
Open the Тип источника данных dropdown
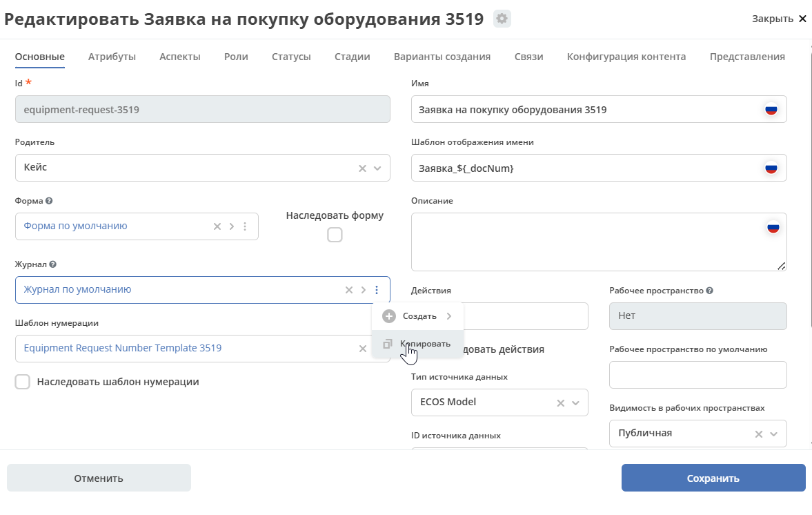575,402
